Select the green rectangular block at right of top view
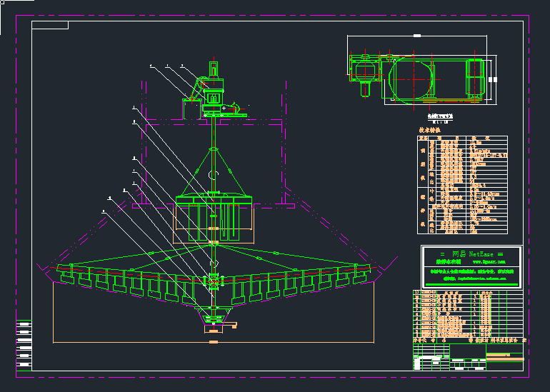Viewport: 550px width, 392px height. click(x=474, y=77)
